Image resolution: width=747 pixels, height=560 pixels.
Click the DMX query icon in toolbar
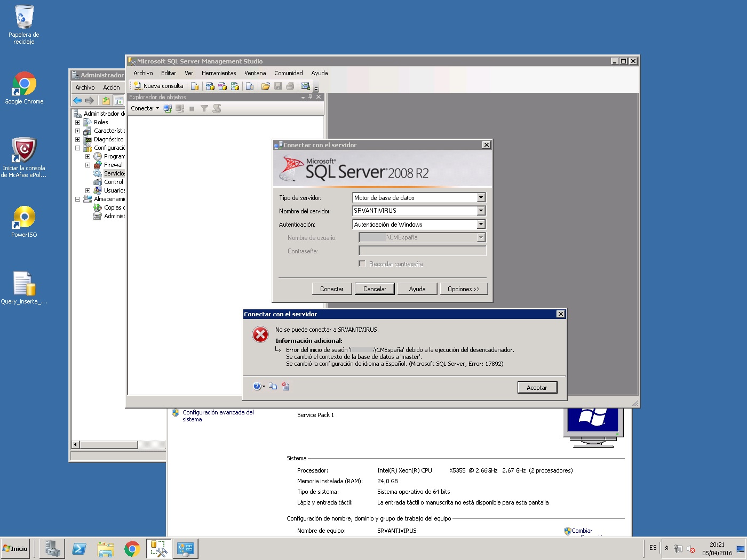(x=222, y=86)
